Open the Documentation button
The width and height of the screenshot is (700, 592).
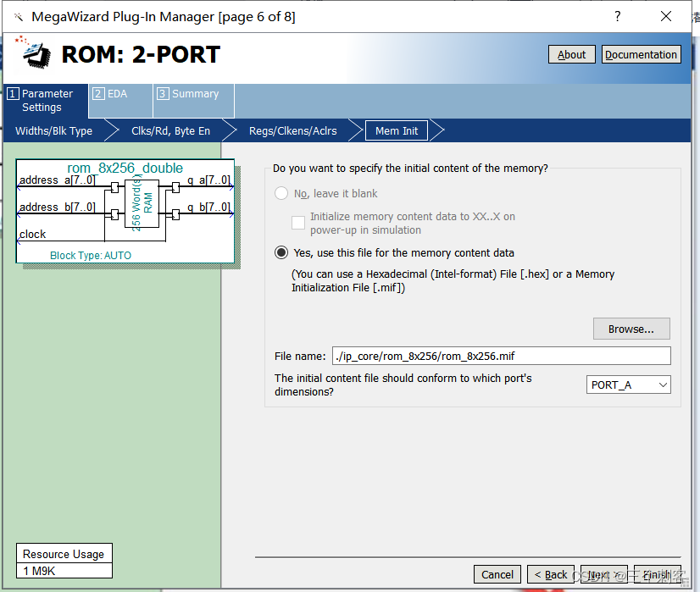click(x=641, y=54)
